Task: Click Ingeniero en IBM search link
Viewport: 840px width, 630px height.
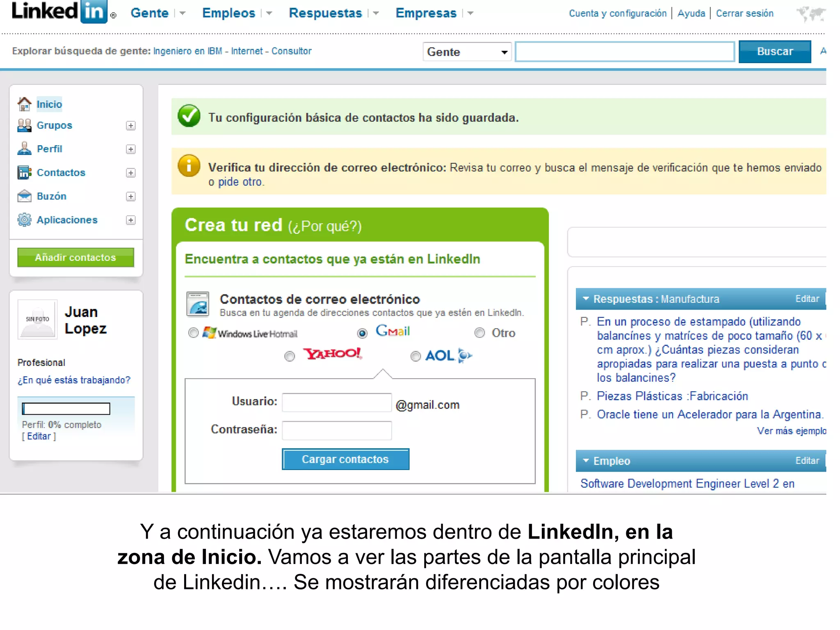Action: point(187,51)
